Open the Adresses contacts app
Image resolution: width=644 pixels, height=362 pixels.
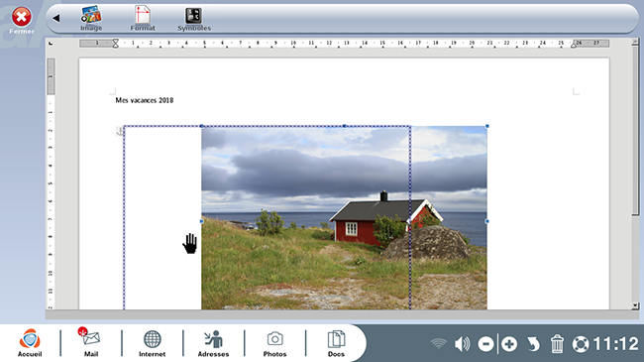213,343
